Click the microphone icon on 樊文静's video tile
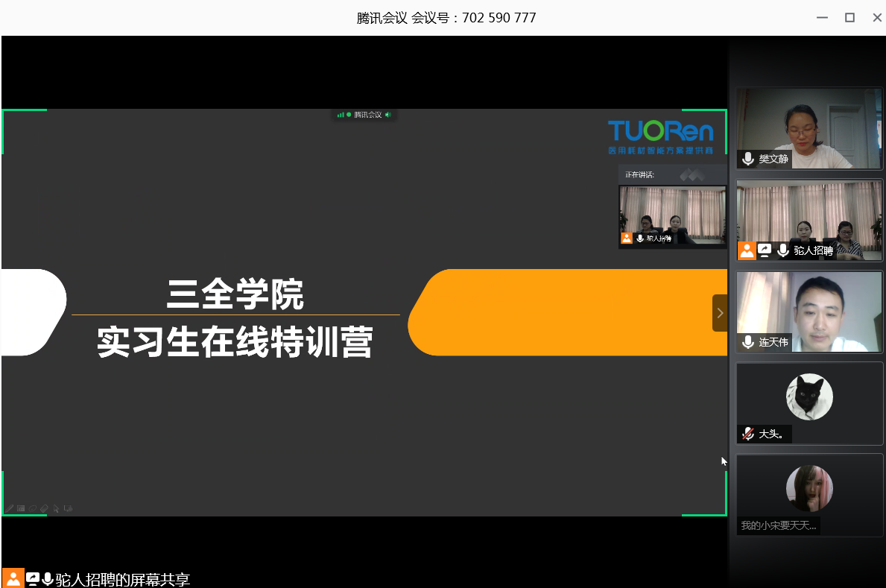Screen dimensions: 886x588 747,159
